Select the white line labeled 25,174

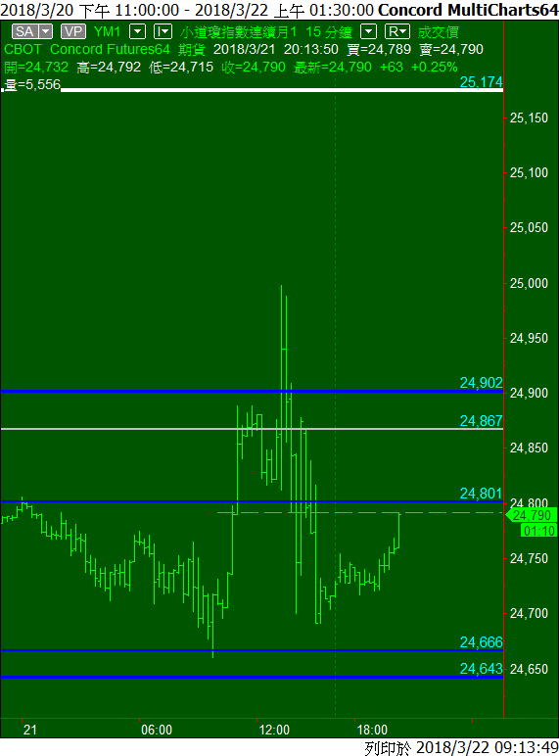pyautogui.click(x=282, y=90)
